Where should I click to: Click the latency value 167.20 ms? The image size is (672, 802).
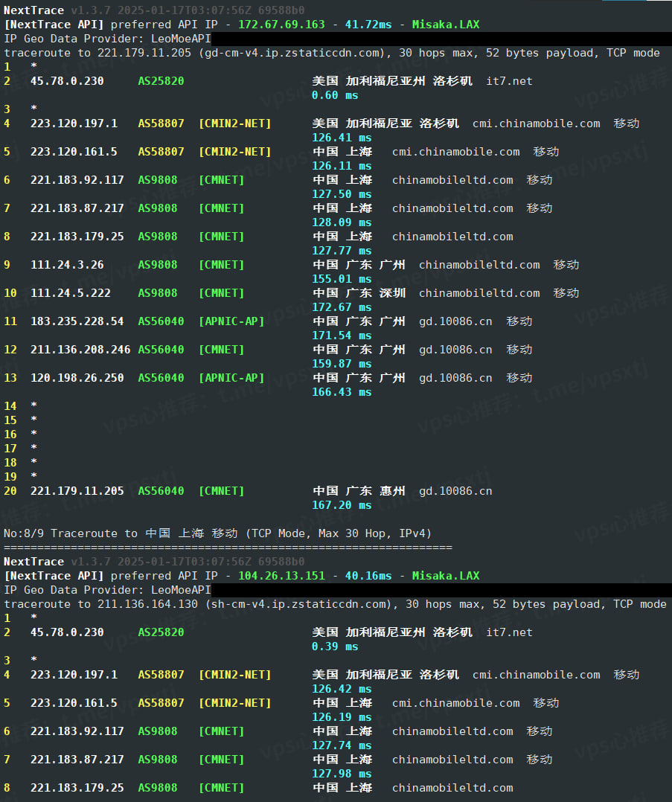(x=342, y=505)
